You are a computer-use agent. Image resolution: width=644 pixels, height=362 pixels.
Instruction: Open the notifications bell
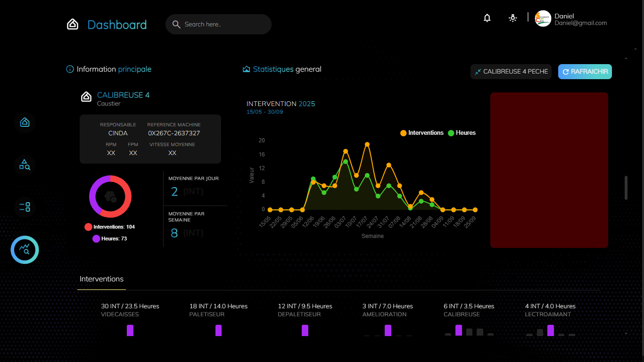coord(487,18)
